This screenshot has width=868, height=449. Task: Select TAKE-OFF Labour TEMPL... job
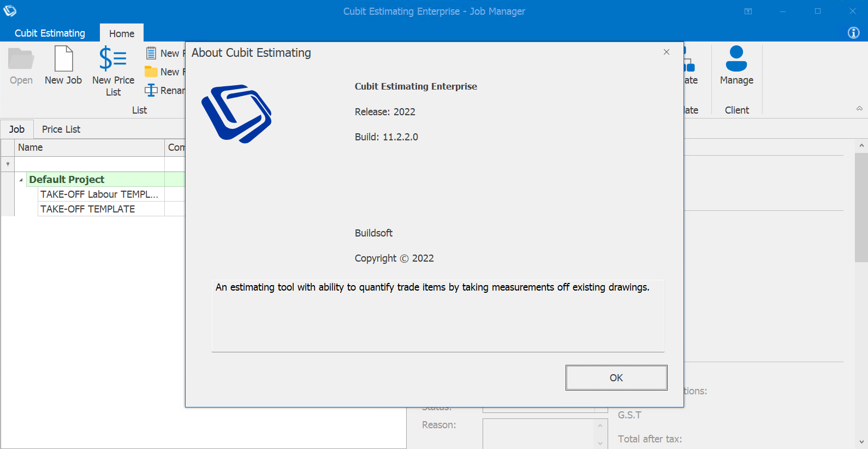[101, 194]
